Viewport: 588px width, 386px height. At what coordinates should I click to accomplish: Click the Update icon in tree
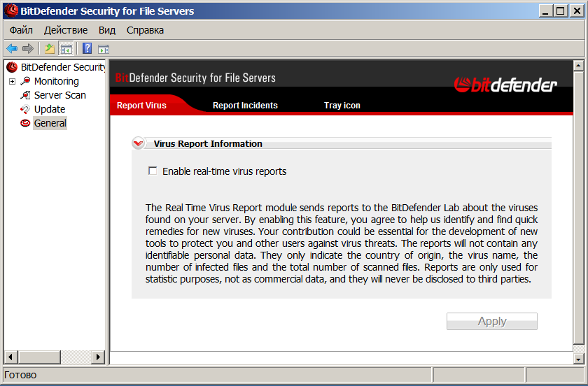[24, 109]
